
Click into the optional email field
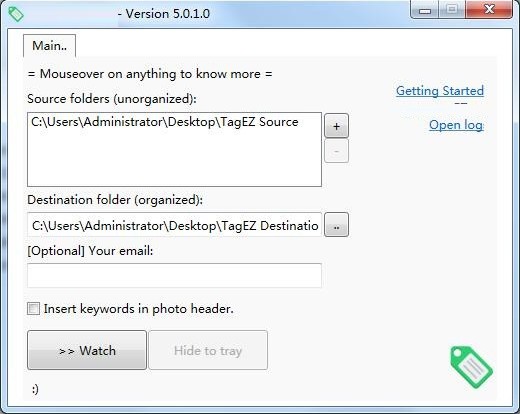(x=175, y=275)
